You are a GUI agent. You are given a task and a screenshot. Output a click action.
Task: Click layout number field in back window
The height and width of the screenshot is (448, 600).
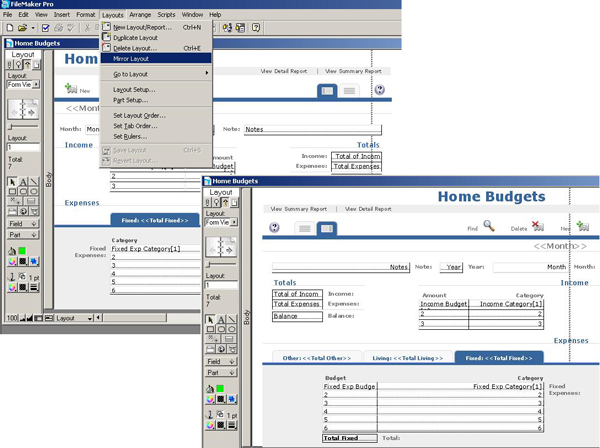23,147
